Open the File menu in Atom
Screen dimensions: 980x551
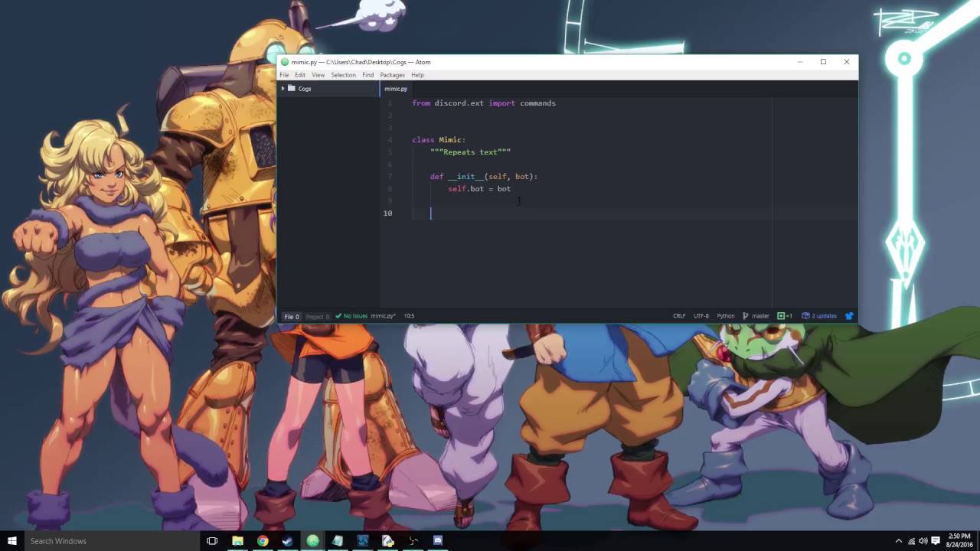284,75
